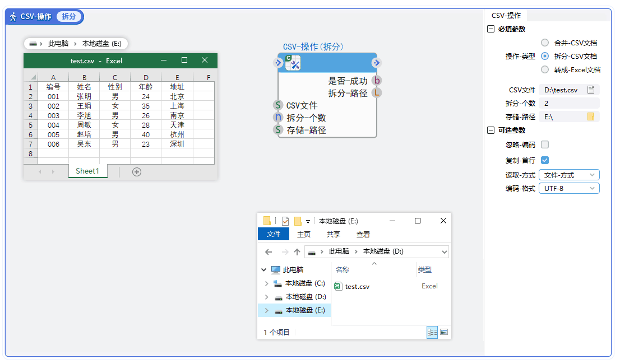This screenshot has width=620, height=364.
Task: Switch to the Sheet1 worksheet tab
Action: (87, 171)
